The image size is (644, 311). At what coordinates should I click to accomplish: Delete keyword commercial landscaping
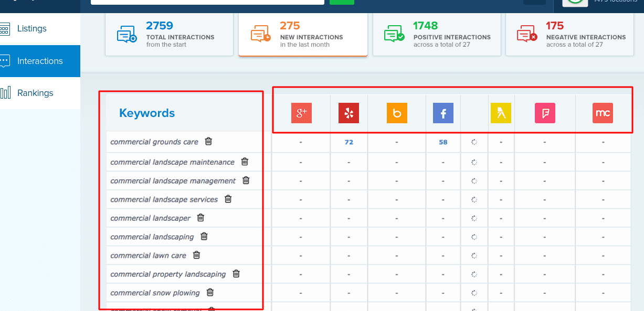point(204,236)
